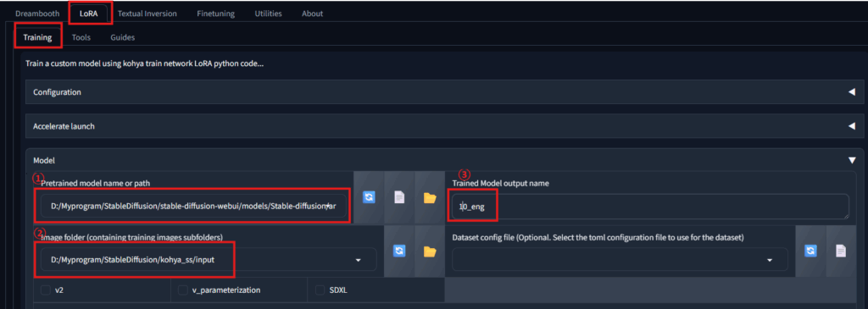The height and width of the screenshot is (309, 868).
Task: Open the dataset config file dropdown
Action: (x=770, y=260)
